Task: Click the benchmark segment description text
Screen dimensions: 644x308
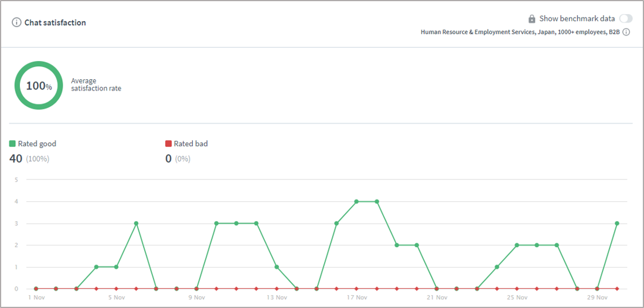Action: coord(520,32)
